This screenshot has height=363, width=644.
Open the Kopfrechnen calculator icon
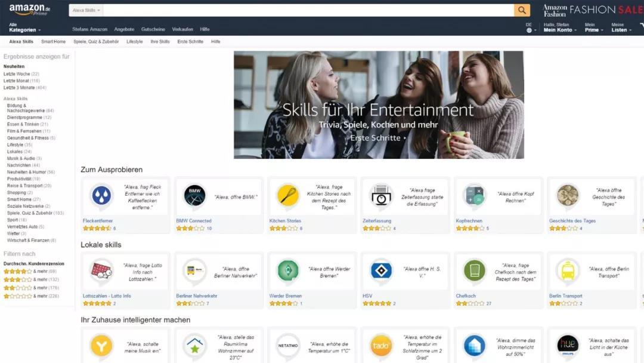(475, 195)
